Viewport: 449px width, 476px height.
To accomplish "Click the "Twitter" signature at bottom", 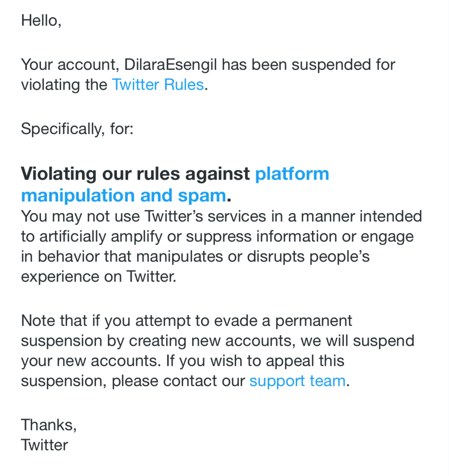I will coord(44,445).
